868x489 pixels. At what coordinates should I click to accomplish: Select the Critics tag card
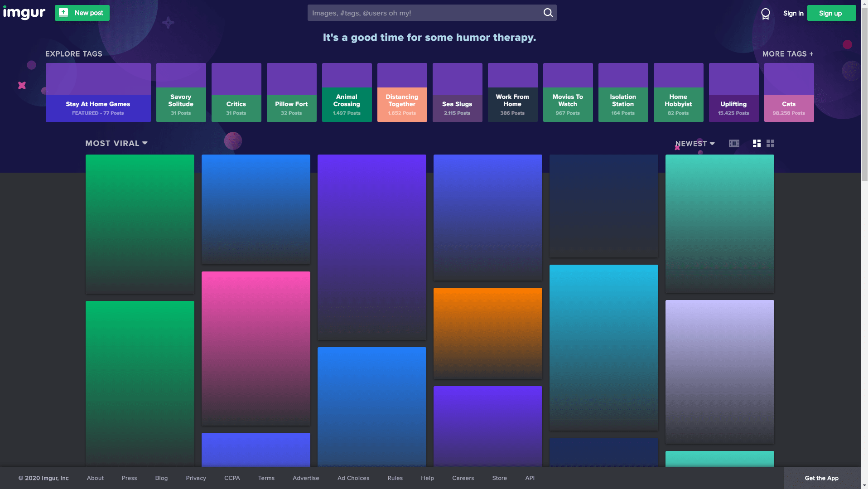(236, 92)
